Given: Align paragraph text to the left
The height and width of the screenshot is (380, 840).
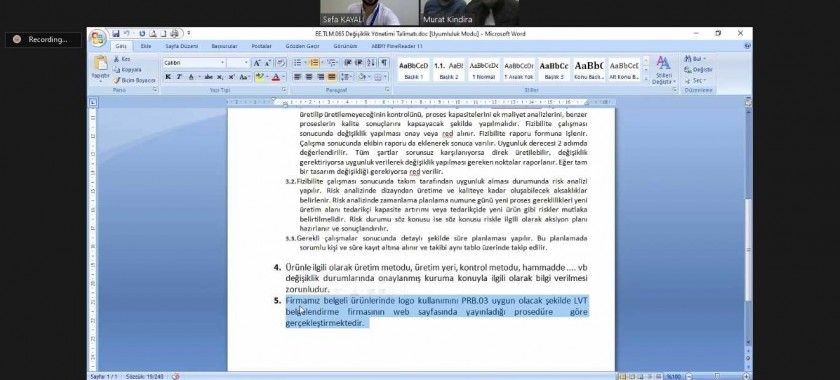Looking at the screenshot, I should coord(298,77).
